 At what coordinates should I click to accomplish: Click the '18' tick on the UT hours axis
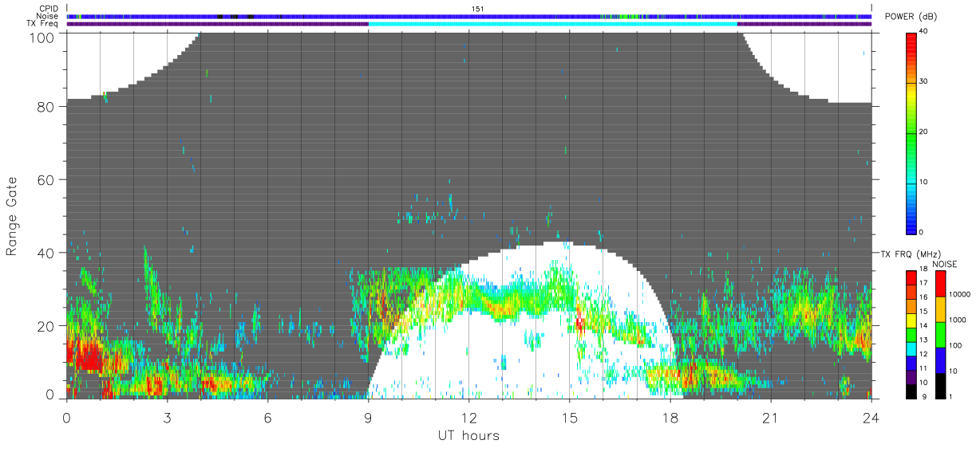pyautogui.click(x=670, y=418)
